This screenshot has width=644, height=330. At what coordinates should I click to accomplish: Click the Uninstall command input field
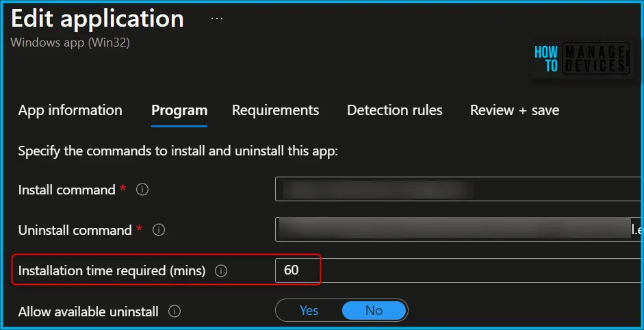click(459, 229)
